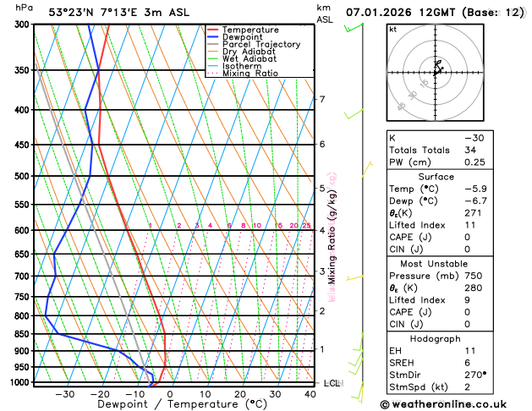The image size is (532, 411).
Task: Click the 40 temperature axis label
Action: coord(310,394)
